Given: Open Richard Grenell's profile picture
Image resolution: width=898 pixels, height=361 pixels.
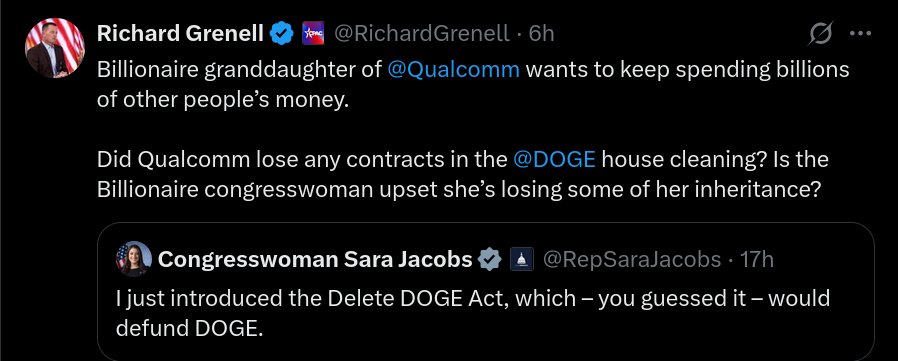Looking at the screenshot, I should click(55, 48).
